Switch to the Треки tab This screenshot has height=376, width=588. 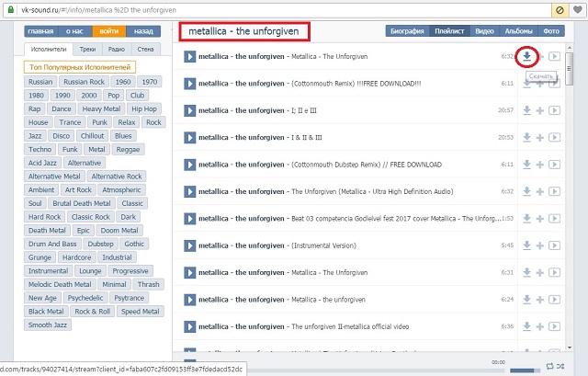pyautogui.click(x=88, y=49)
